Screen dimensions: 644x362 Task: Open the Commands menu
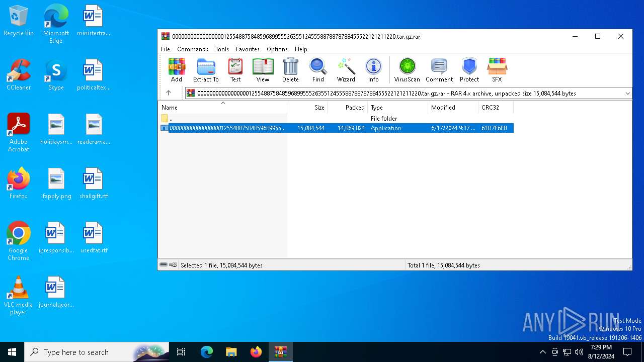[x=193, y=49]
